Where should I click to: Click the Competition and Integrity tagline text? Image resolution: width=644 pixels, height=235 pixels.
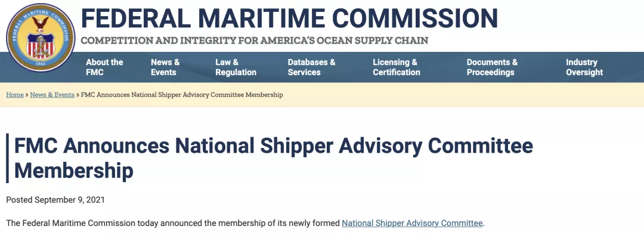click(255, 41)
